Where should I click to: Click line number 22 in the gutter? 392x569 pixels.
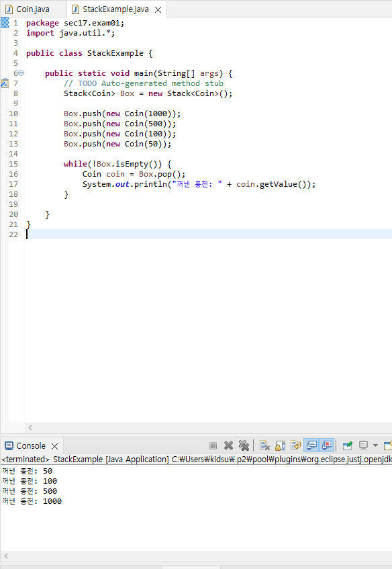[x=13, y=234]
